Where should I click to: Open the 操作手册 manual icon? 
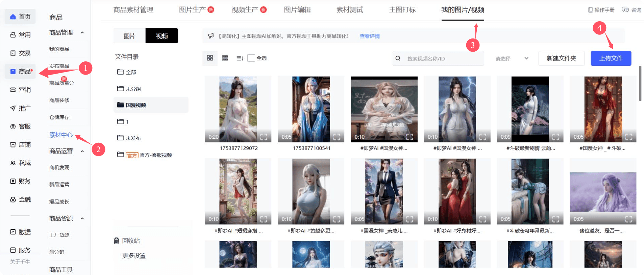(590, 10)
